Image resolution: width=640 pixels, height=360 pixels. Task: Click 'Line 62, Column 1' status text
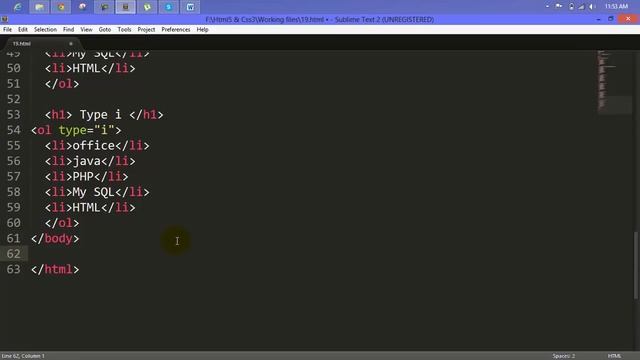[x=23, y=356]
